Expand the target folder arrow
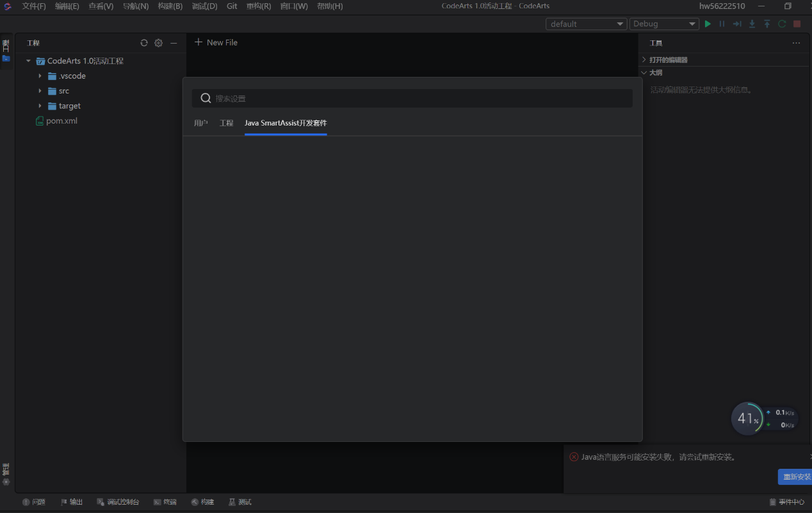 (x=40, y=106)
